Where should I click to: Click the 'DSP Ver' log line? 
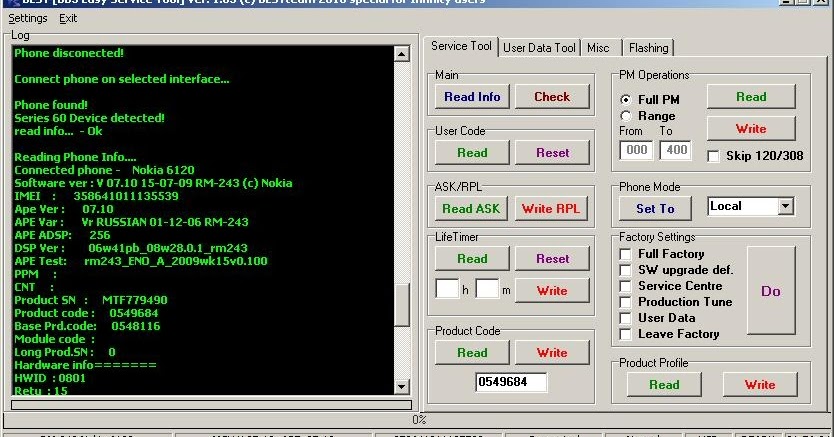[130, 248]
